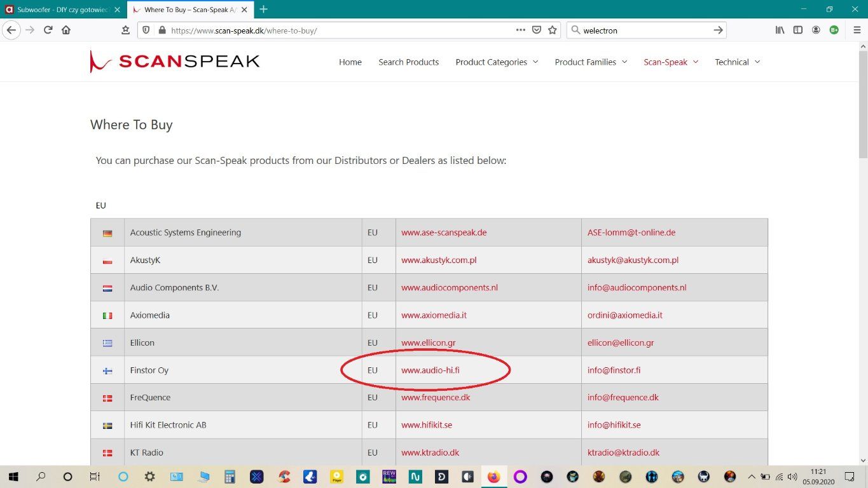Open www.audiocomponents.nl link

(450, 287)
